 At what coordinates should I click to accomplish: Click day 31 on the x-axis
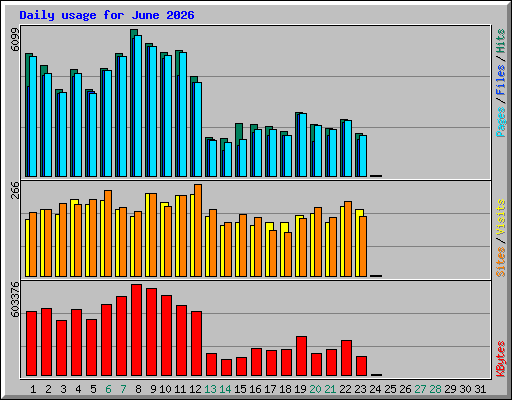pos(480,389)
